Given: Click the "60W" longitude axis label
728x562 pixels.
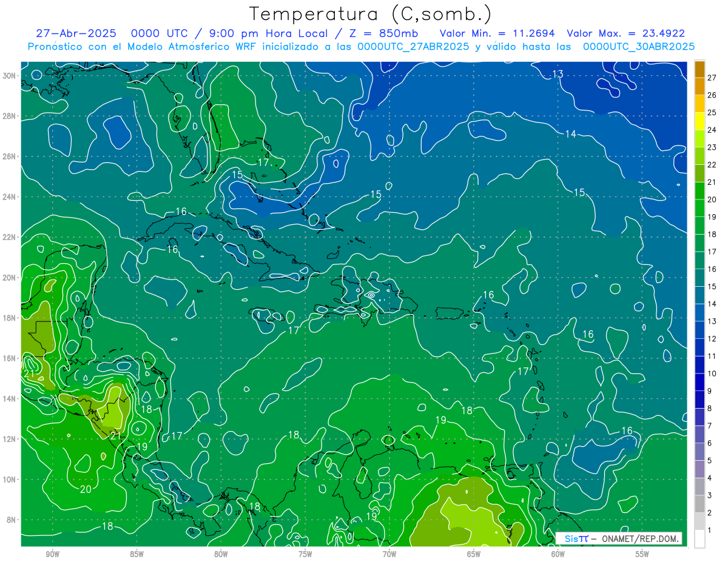Looking at the screenshot, I should 558,554.
